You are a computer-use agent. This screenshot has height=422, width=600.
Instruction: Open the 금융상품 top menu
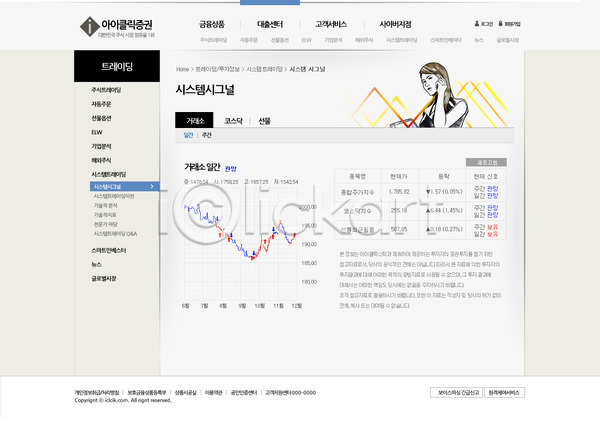pyautogui.click(x=212, y=22)
